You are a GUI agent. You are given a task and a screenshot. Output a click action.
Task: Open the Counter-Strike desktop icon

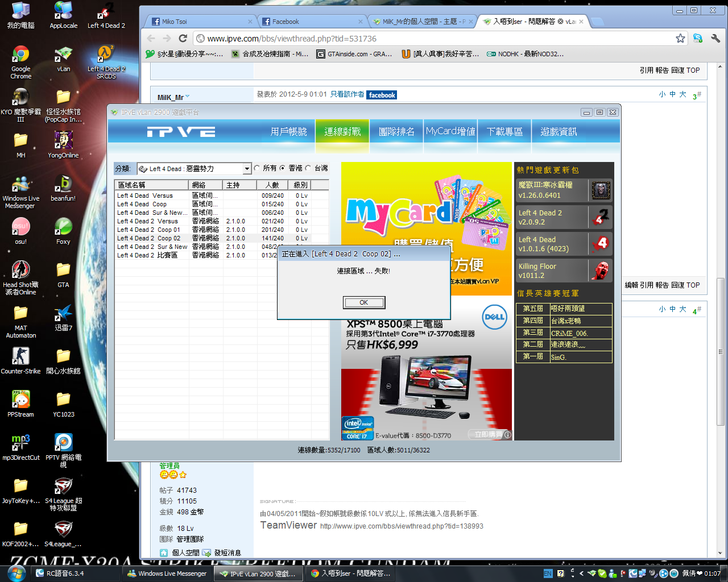click(x=21, y=360)
